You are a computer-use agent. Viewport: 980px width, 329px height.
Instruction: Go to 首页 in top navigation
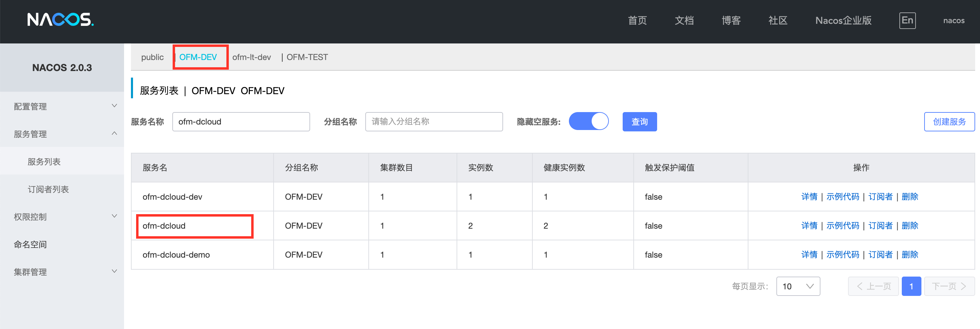(x=637, y=21)
